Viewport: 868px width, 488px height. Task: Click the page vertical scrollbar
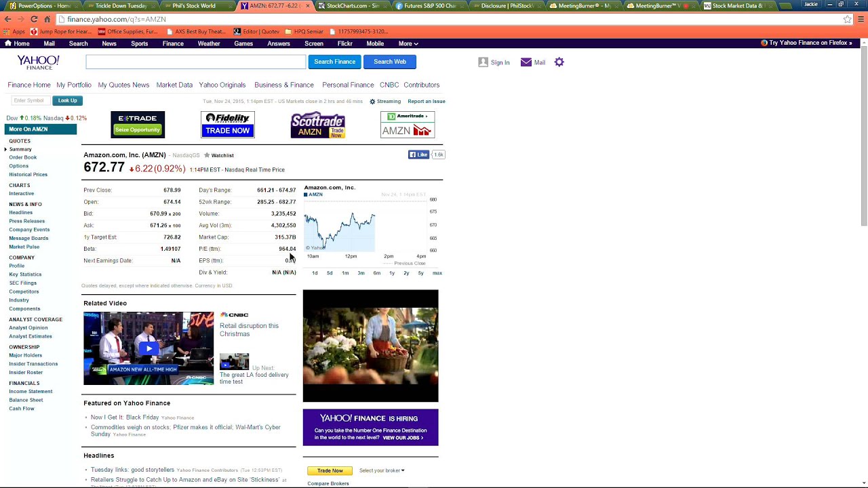click(864, 136)
